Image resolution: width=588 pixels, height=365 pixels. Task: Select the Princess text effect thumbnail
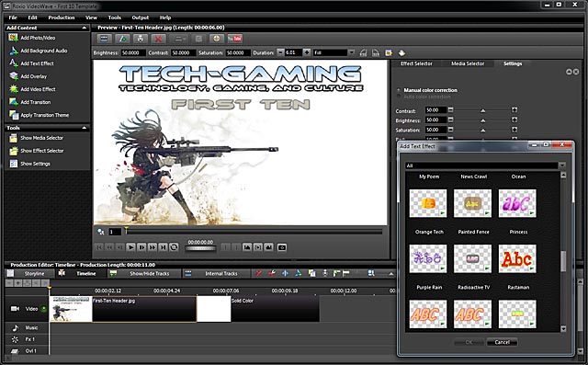click(517, 258)
